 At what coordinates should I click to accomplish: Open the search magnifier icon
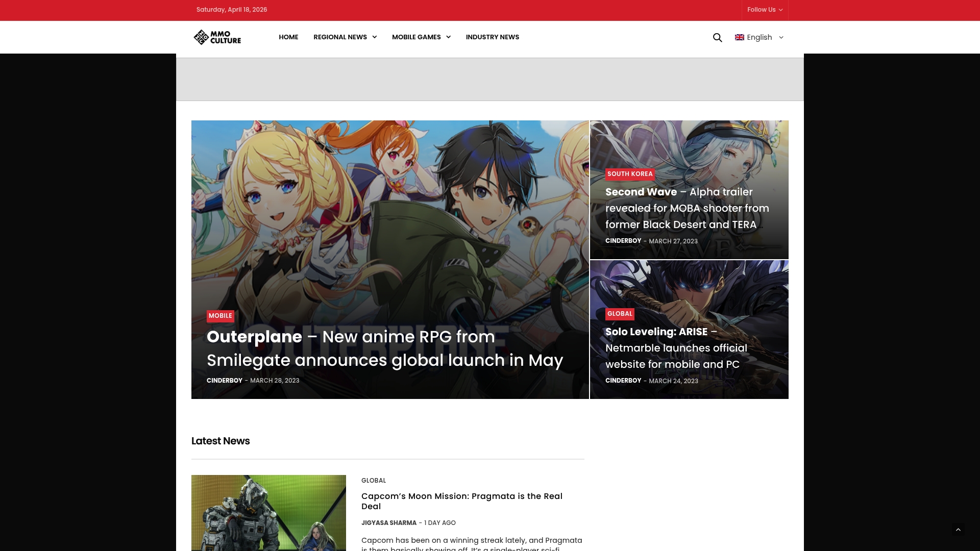pyautogui.click(x=717, y=37)
